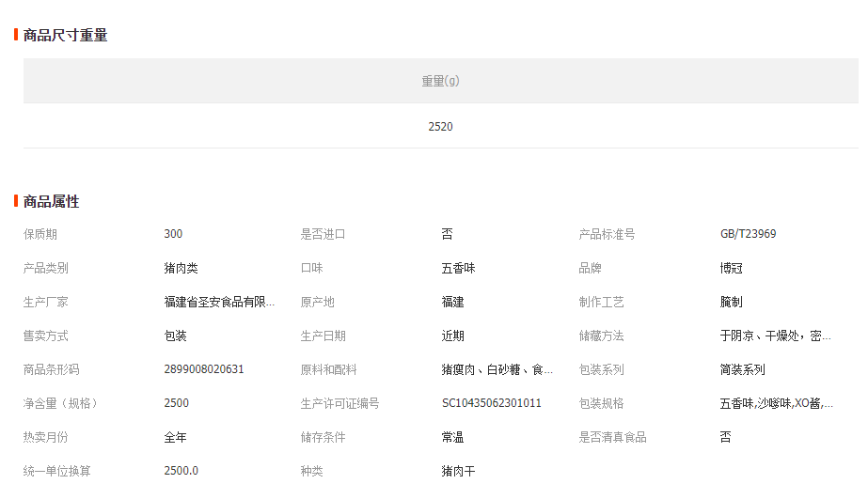Click the brand value 博冠
Viewport: 868px width, 484px height.
[x=731, y=269]
